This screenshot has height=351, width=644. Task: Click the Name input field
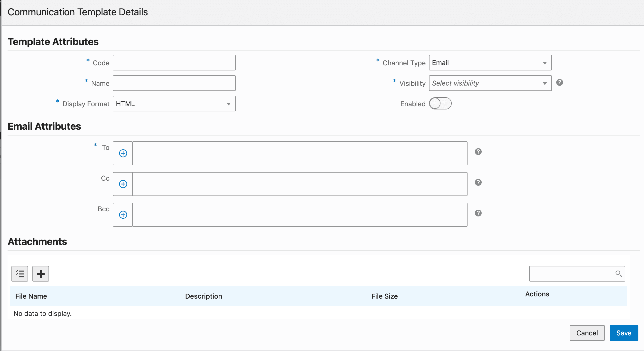point(174,83)
